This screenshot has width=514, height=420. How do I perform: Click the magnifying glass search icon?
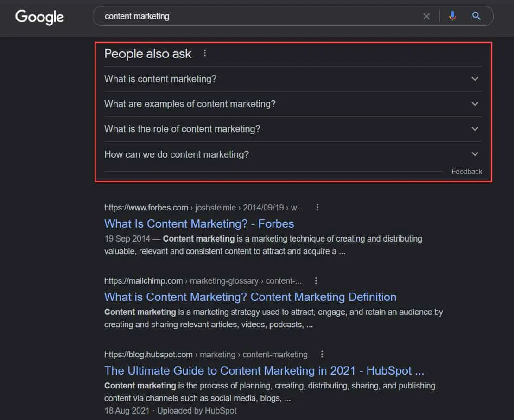(x=476, y=16)
